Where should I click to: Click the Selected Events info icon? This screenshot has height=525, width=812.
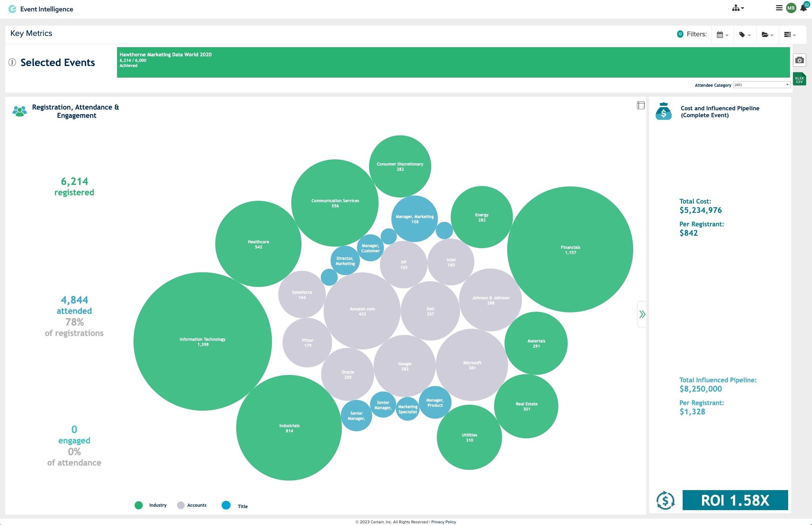(x=12, y=62)
